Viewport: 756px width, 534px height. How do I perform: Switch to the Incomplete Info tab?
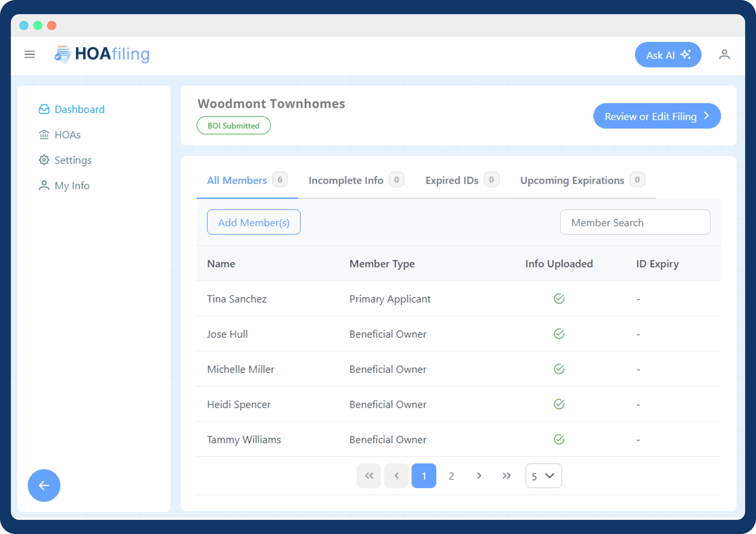[x=356, y=180]
